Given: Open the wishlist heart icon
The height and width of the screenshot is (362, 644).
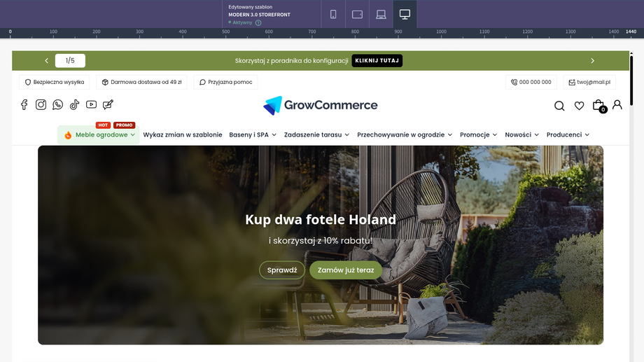Looking at the screenshot, I should tap(579, 106).
